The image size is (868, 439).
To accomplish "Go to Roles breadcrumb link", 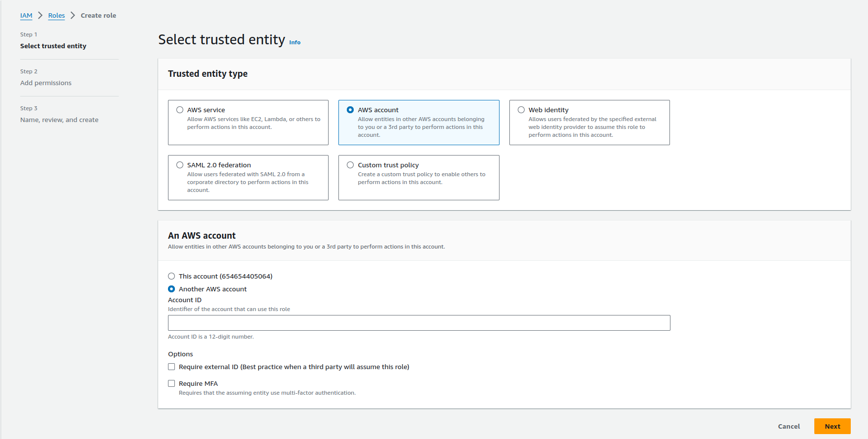I will click(57, 15).
